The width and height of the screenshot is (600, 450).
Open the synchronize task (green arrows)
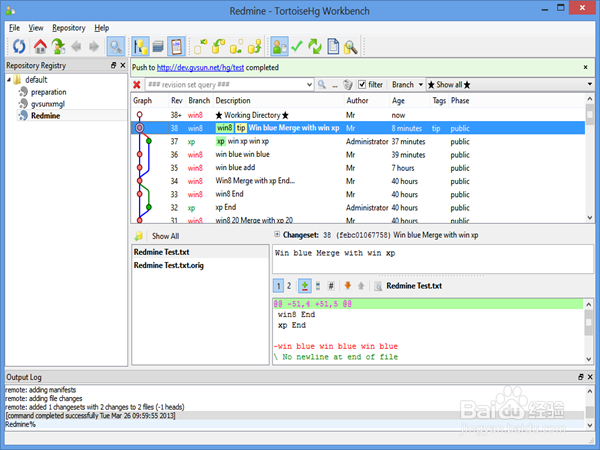[315, 47]
